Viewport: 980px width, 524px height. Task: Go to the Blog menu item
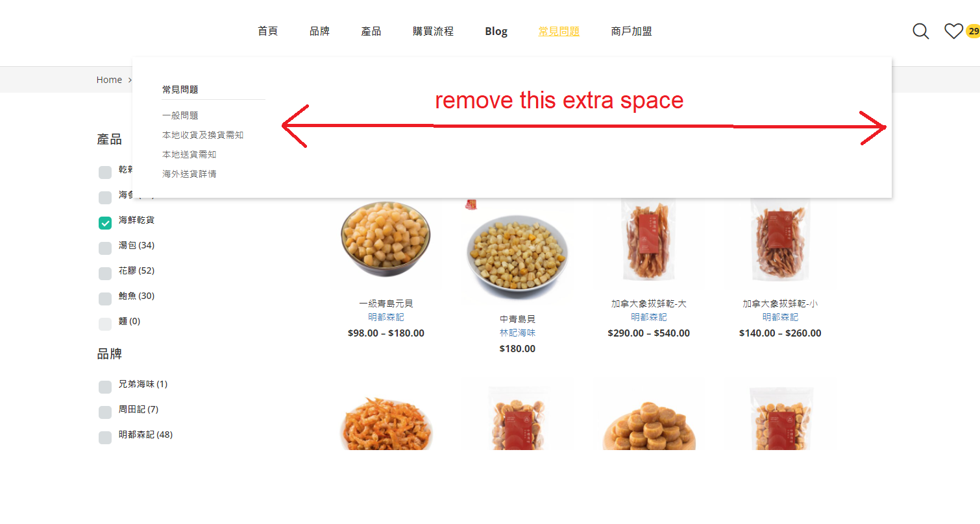(496, 31)
